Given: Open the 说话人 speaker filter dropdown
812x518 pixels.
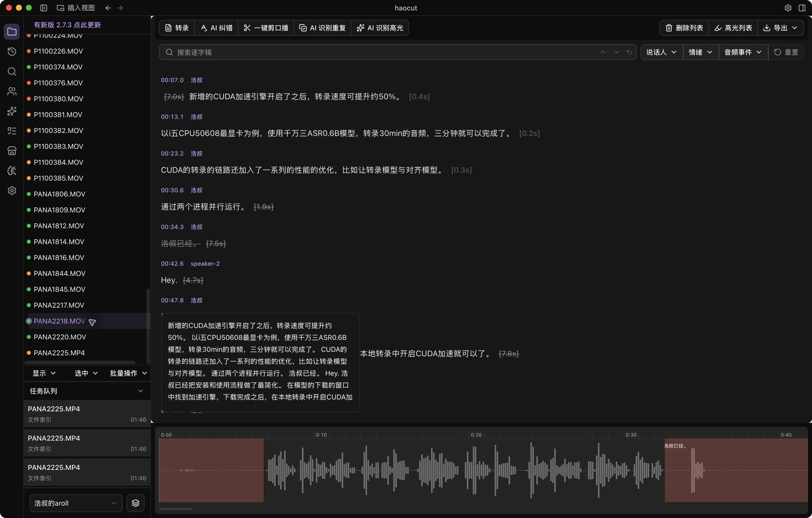Looking at the screenshot, I should click(661, 52).
